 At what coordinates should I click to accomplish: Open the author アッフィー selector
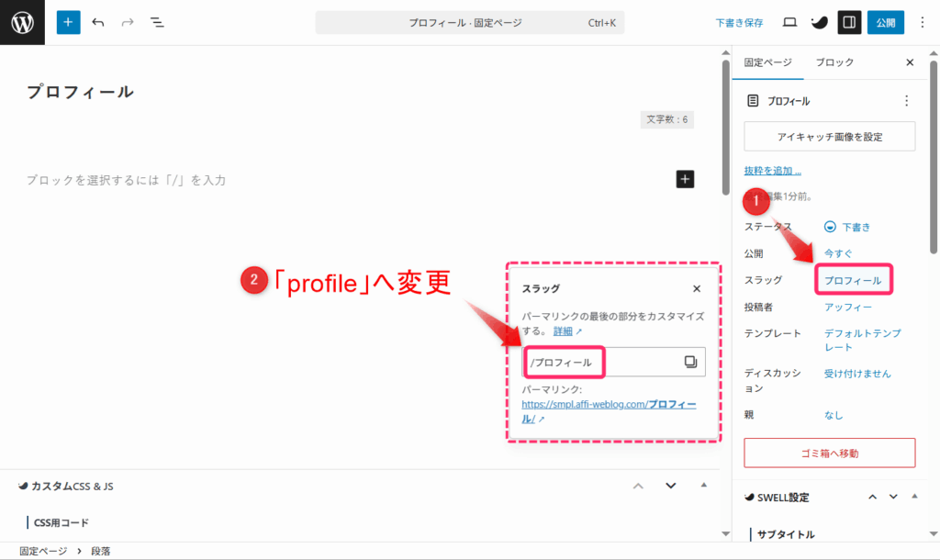847,307
